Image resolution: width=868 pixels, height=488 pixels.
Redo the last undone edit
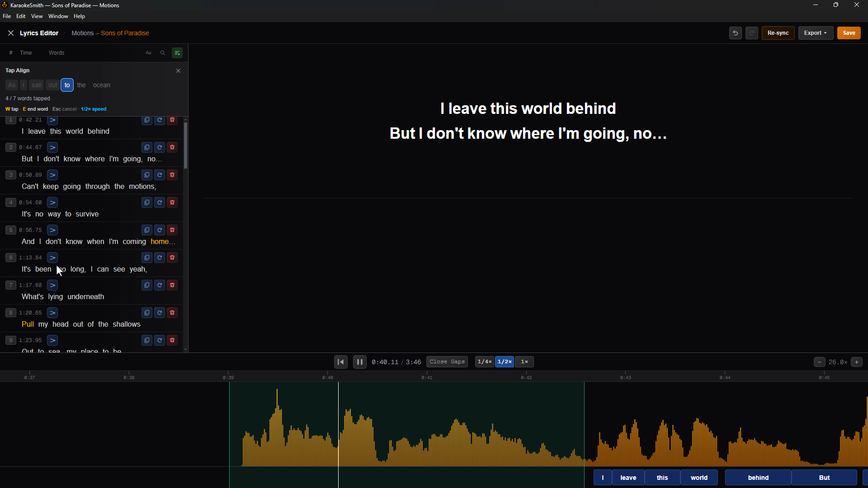tap(752, 33)
